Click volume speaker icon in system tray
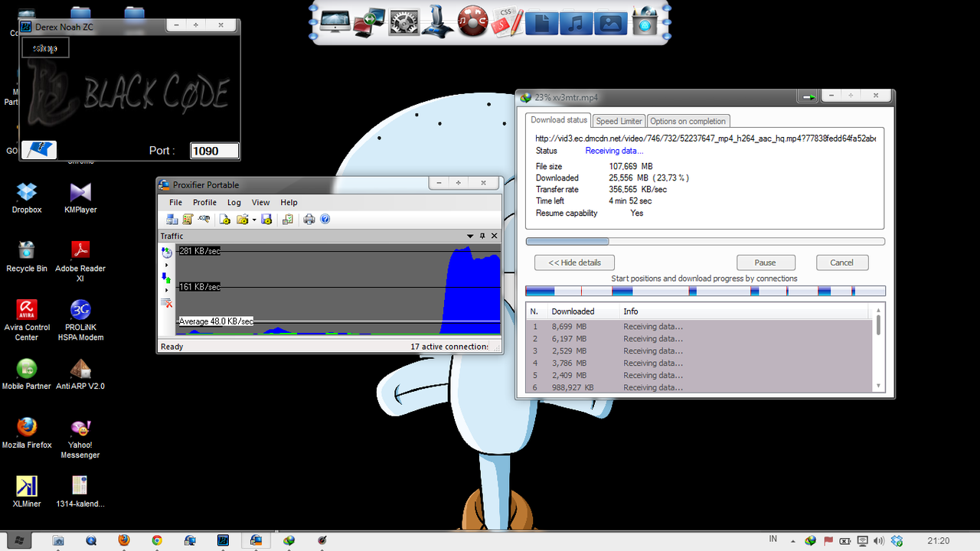Viewport: 980px width, 551px height. click(880, 540)
